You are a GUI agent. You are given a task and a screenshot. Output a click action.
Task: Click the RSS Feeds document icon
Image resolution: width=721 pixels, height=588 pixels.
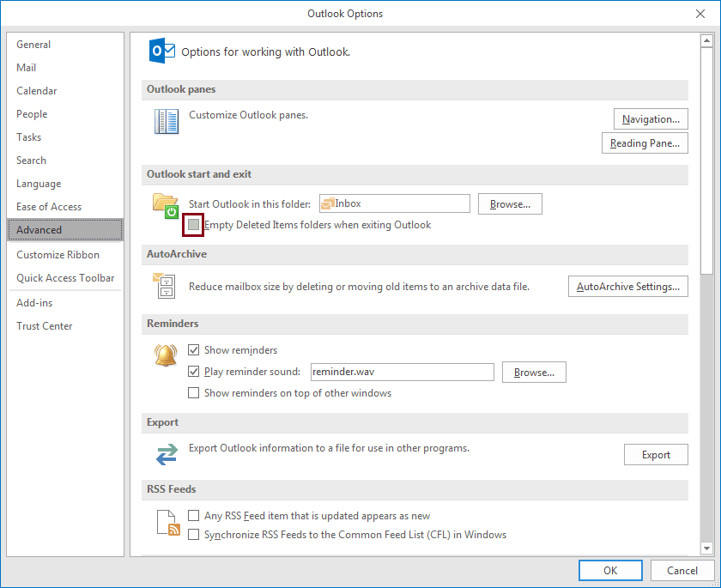(168, 523)
